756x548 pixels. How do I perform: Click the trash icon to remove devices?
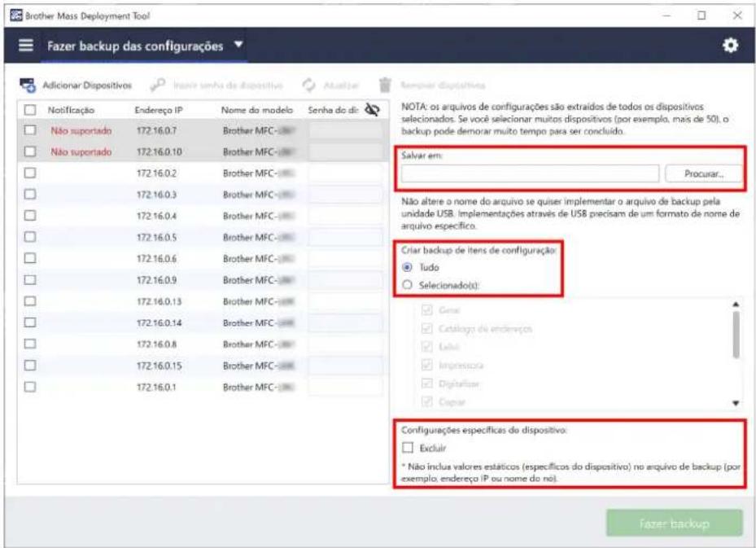coord(385,85)
